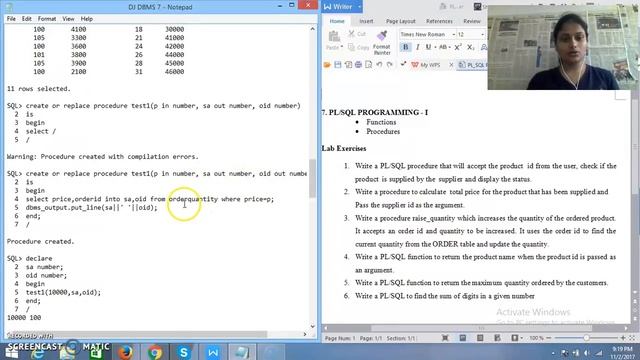Open the Home ribbon tab
Image resolution: width=640 pixels, height=360 pixels.
(337, 21)
